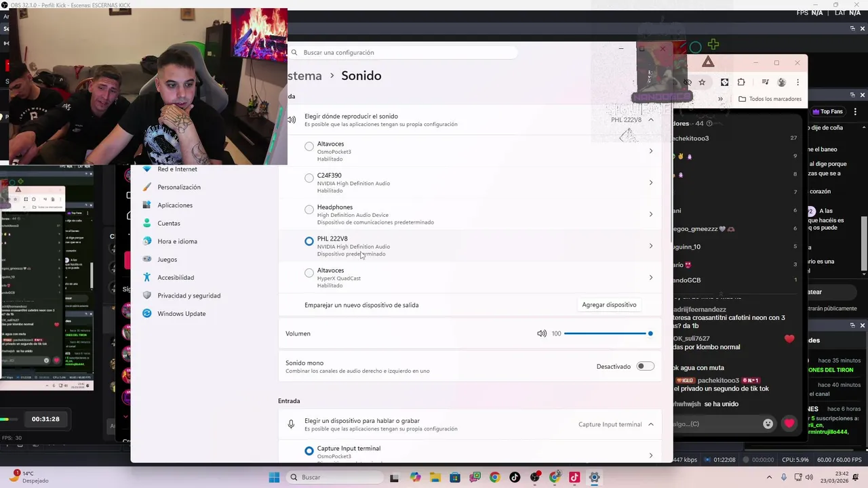Open Microsoft Store from taskbar
Viewport: 868px width, 488px height.
click(x=454, y=477)
